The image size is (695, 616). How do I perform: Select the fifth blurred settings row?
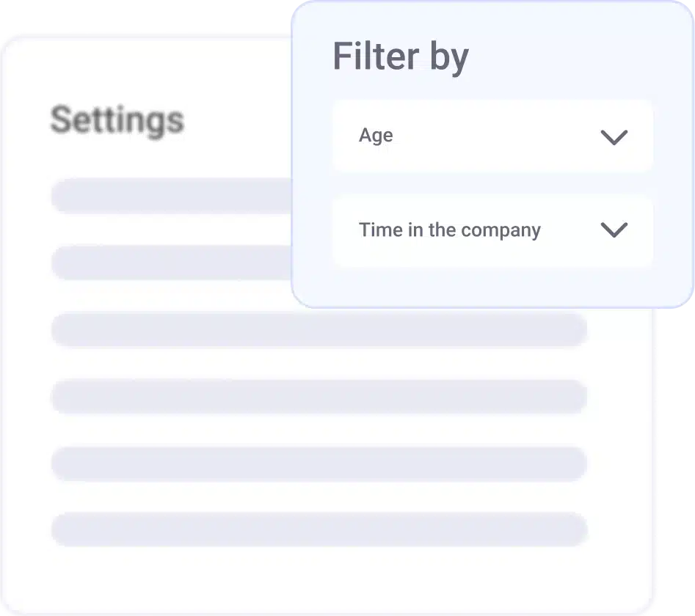[319, 463]
